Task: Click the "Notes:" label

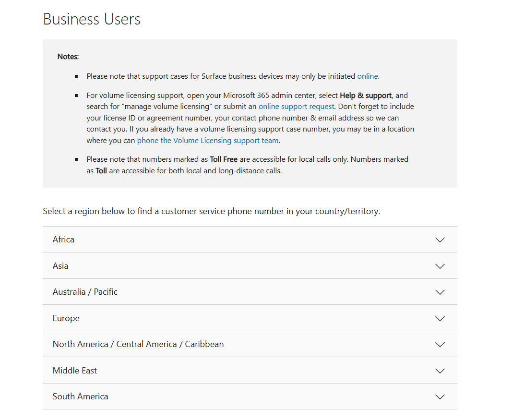Action: point(68,57)
